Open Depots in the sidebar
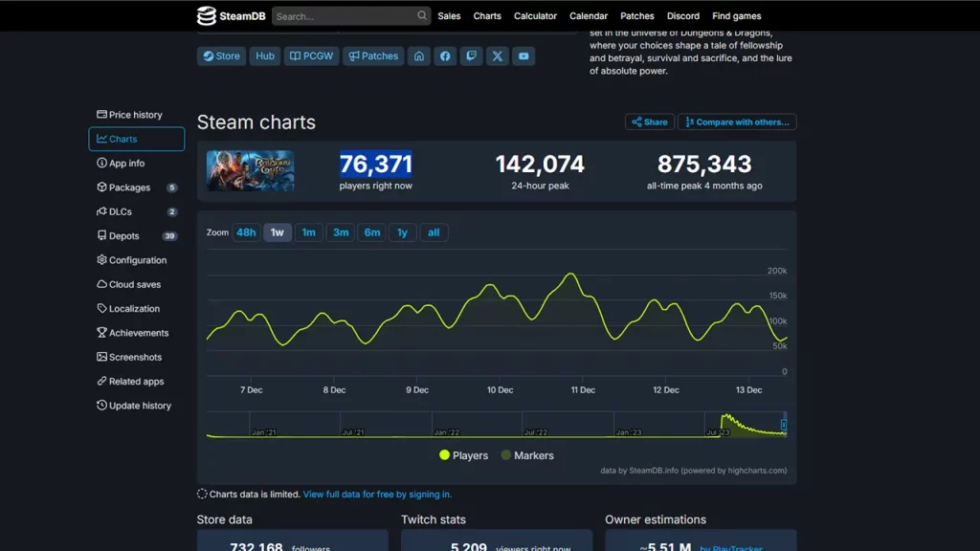 point(136,236)
